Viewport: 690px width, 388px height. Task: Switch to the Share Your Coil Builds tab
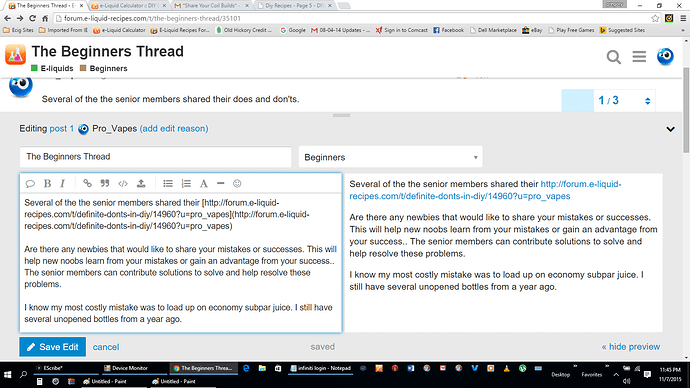coord(211,6)
